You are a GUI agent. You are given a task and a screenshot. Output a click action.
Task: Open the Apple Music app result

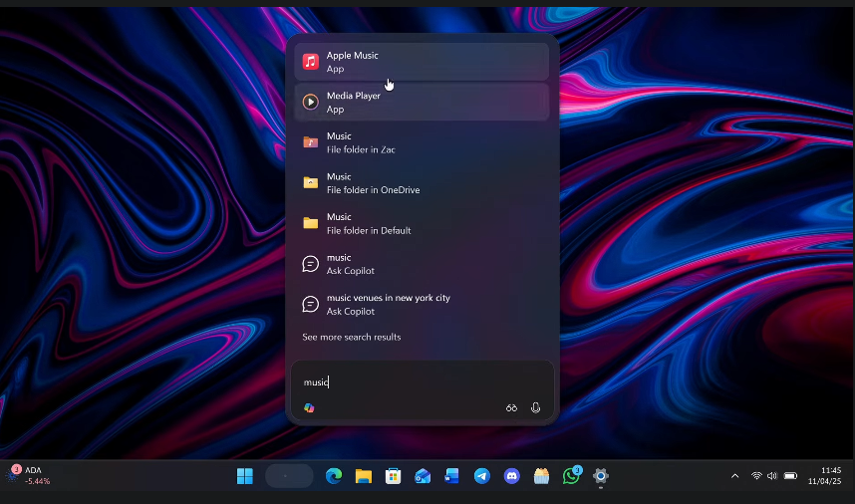[x=421, y=62]
